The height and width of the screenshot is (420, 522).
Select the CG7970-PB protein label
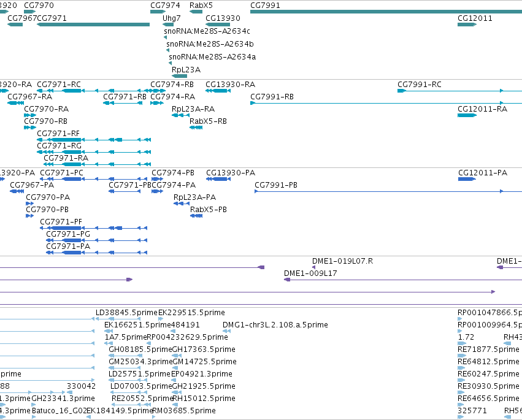(x=47, y=210)
